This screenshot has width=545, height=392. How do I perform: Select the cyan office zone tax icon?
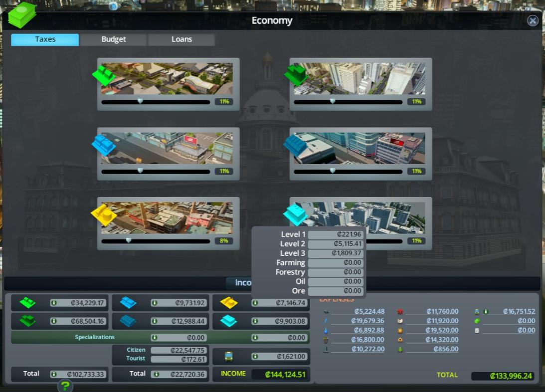point(296,213)
